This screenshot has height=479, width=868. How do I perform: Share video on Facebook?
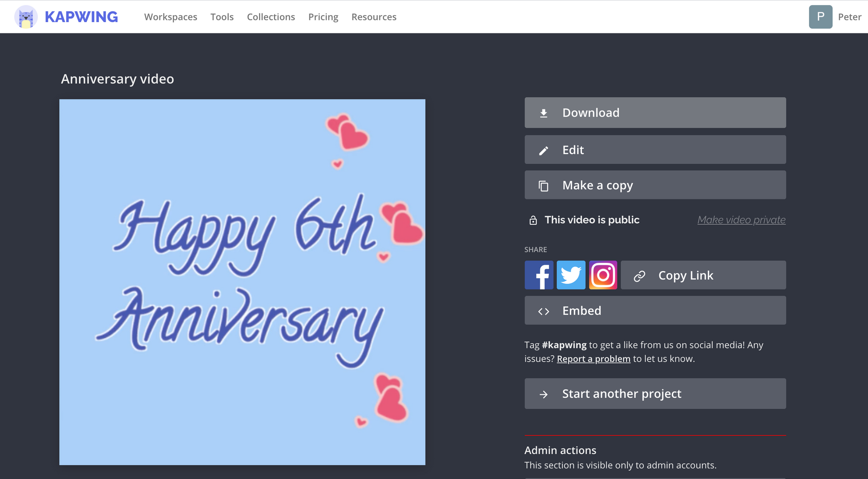point(539,275)
